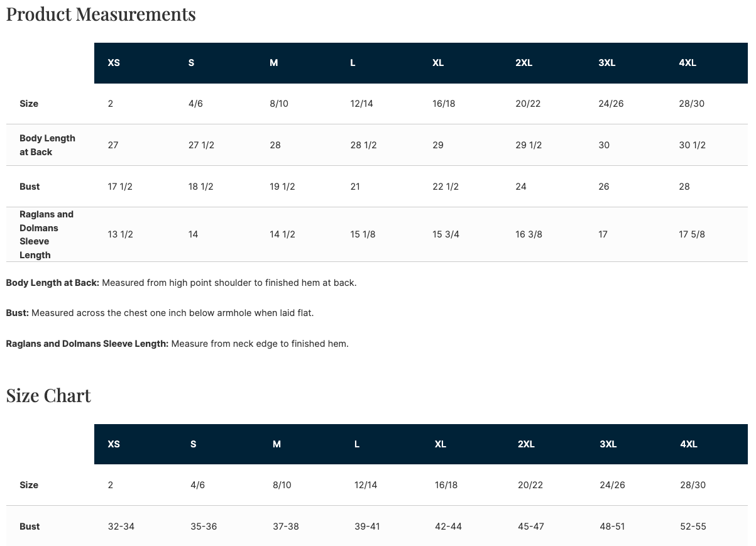Screen dimensions: 756x546
Task: Select the 39-41 bust range value
Action: click(367, 527)
